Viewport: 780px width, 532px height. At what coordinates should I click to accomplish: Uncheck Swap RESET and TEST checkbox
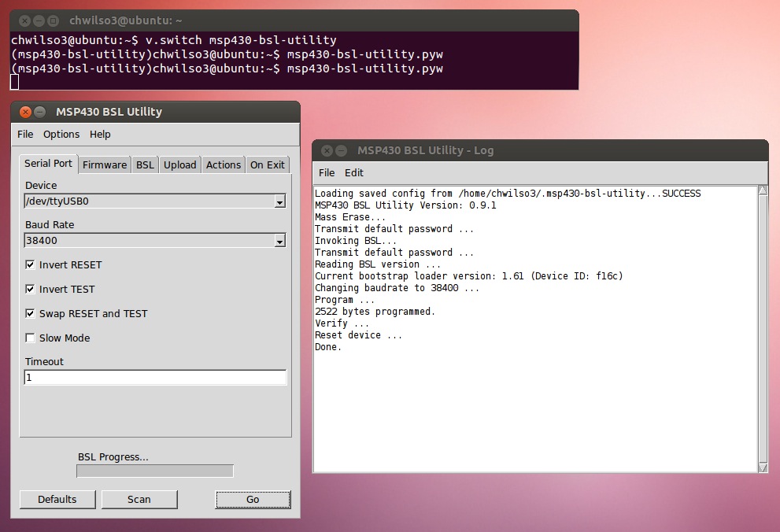pyautogui.click(x=31, y=313)
